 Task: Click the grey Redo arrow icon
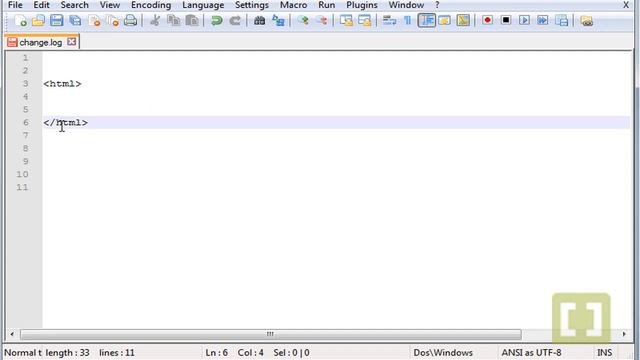coord(235,20)
